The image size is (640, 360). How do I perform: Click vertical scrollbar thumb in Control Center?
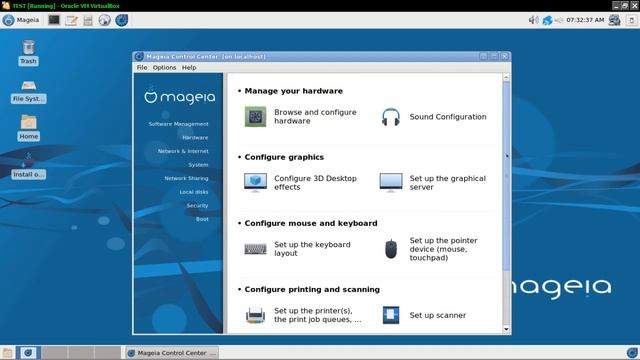506,176
